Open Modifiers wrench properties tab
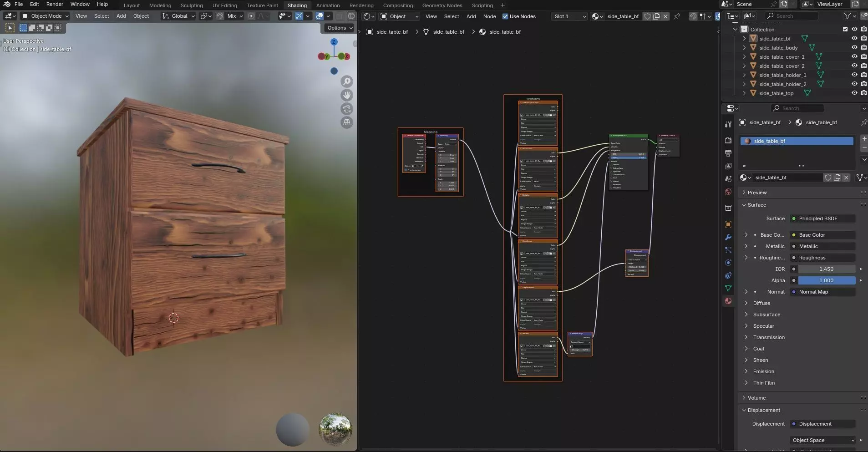Image resolution: width=868 pixels, height=452 pixels. 728,237
